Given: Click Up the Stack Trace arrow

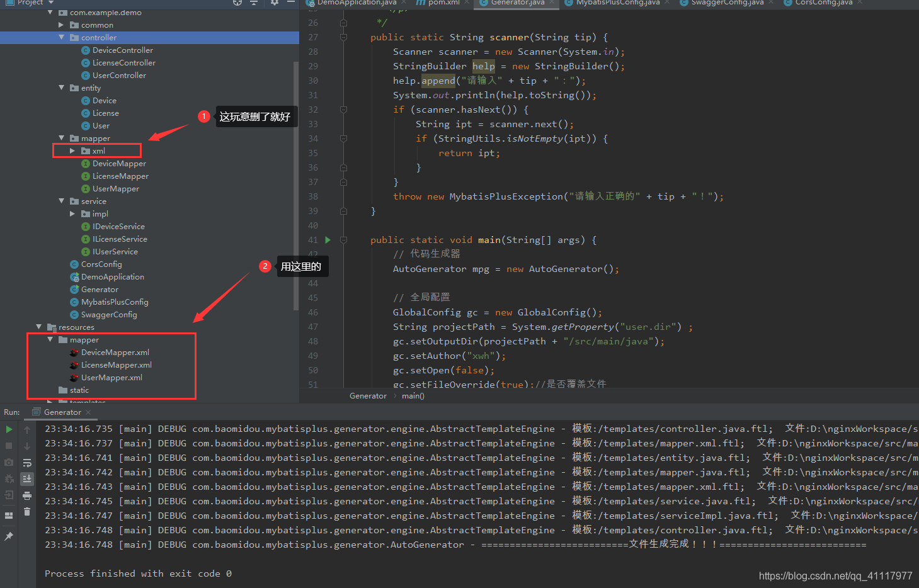Looking at the screenshot, I should point(27,429).
